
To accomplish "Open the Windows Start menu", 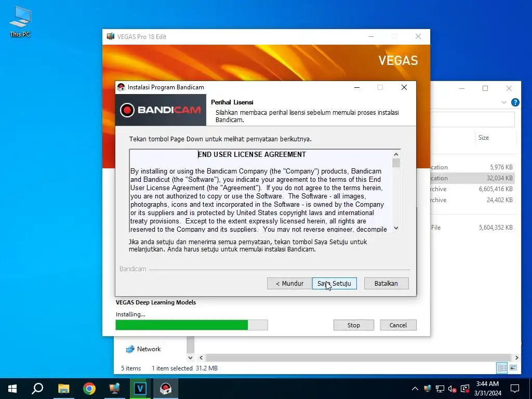I will point(12,389).
